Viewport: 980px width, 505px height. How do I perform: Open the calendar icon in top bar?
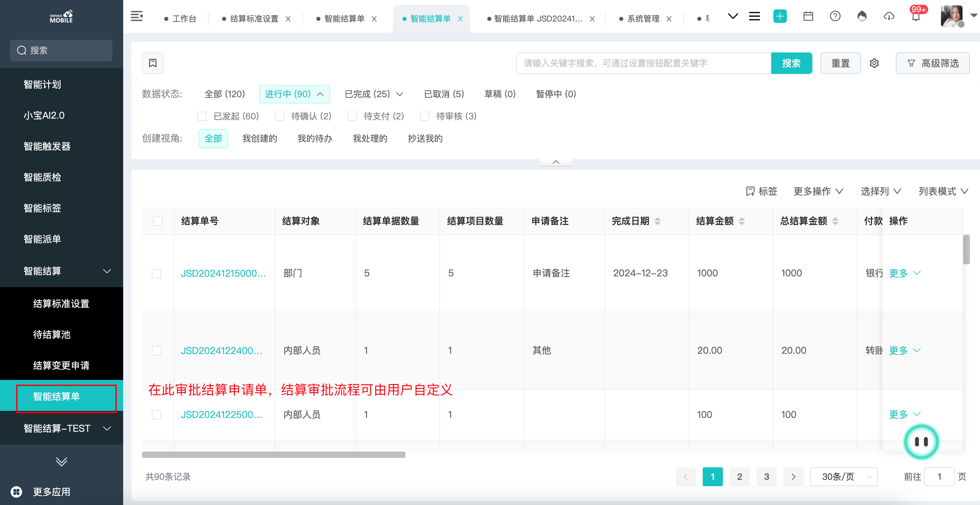click(808, 16)
